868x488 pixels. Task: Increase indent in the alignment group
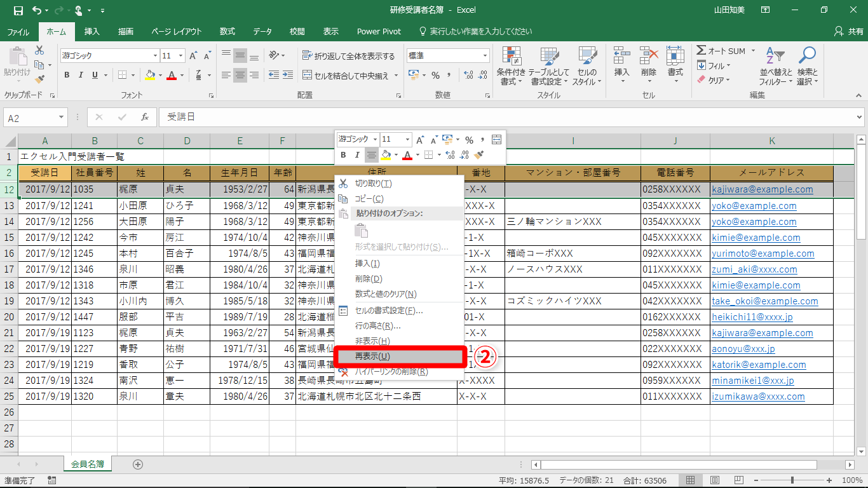click(x=288, y=76)
